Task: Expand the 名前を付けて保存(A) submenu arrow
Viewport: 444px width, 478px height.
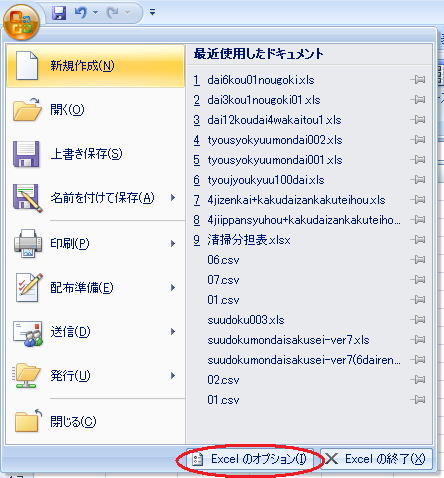Action: click(173, 198)
